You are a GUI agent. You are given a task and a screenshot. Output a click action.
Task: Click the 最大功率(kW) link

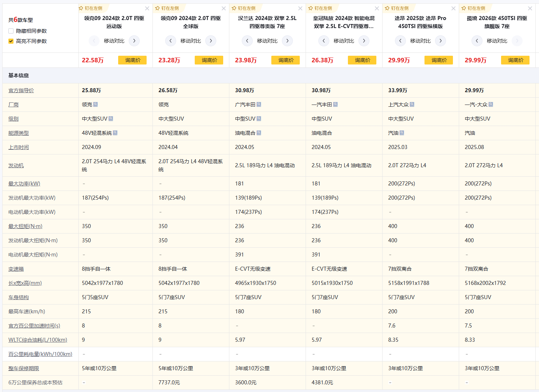click(x=24, y=184)
